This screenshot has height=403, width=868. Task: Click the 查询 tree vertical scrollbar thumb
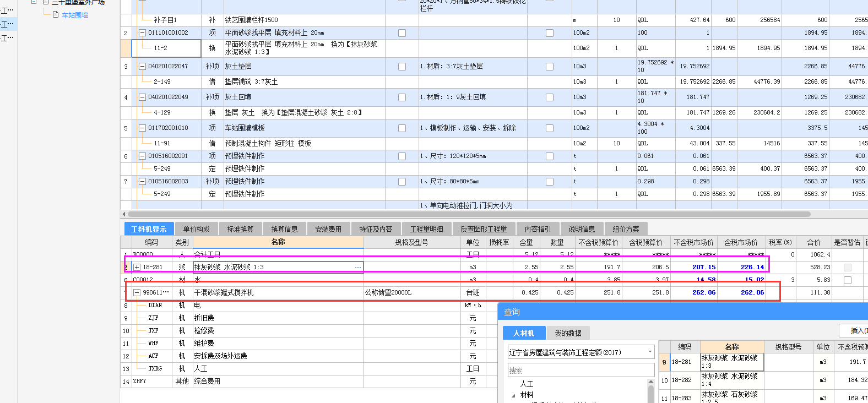coord(651,394)
